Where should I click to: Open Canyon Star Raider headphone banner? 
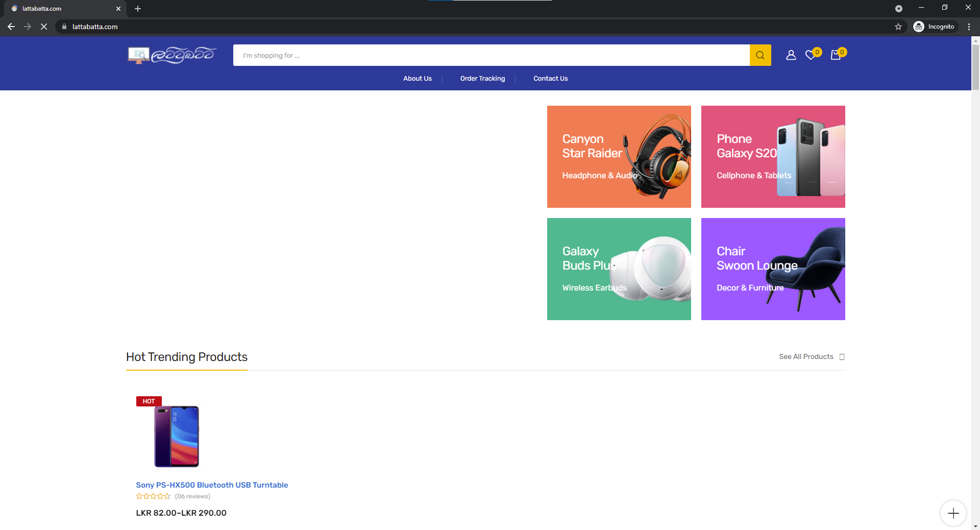click(619, 157)
